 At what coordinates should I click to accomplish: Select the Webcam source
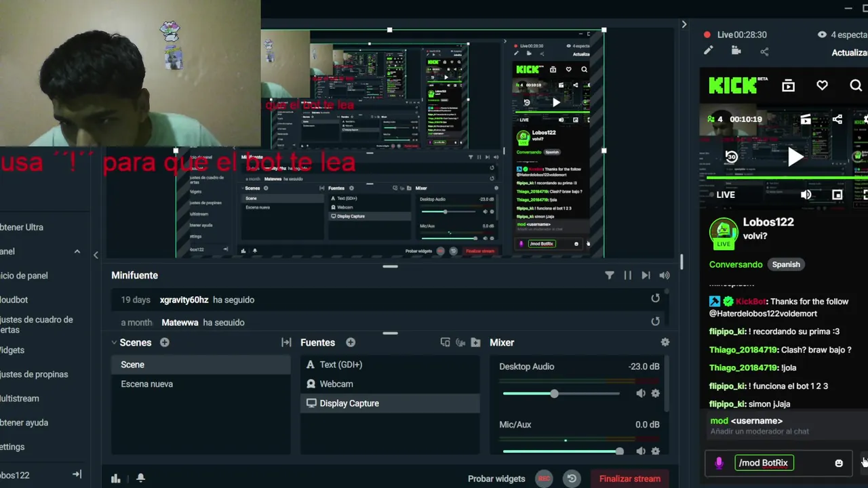390,384
